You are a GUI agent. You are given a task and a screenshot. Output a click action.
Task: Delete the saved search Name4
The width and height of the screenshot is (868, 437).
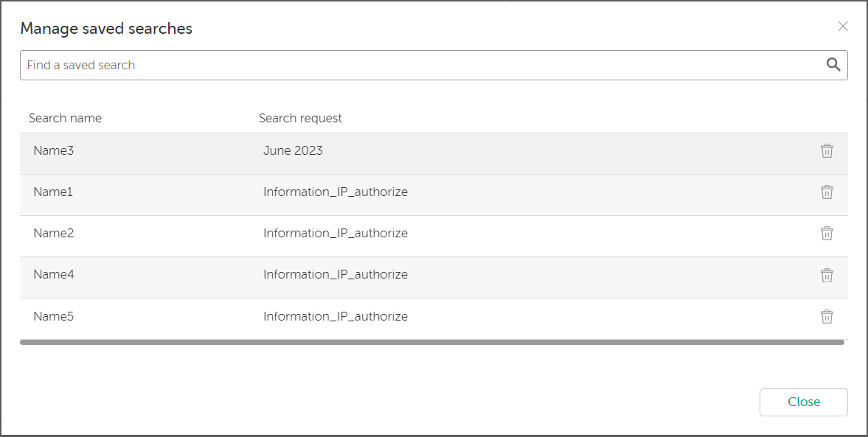(x=827, y=274)
